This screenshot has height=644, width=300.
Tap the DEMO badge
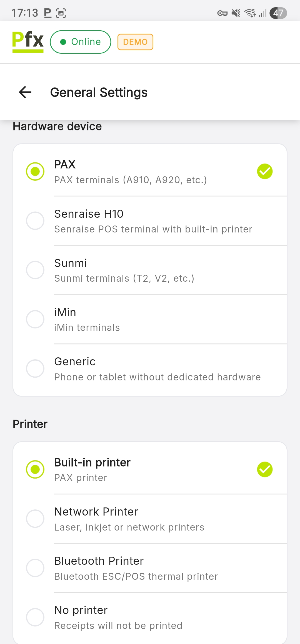click(135, 42)
